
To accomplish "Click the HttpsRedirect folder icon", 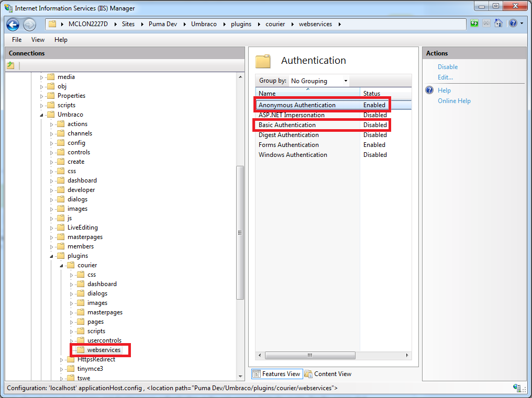I will pyautogui.click(x=71, y=359).
